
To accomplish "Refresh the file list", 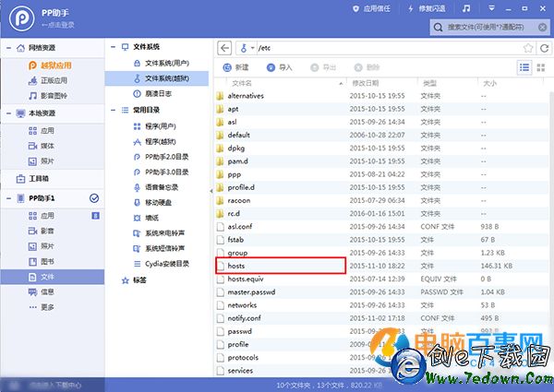I will pos(545,48).
